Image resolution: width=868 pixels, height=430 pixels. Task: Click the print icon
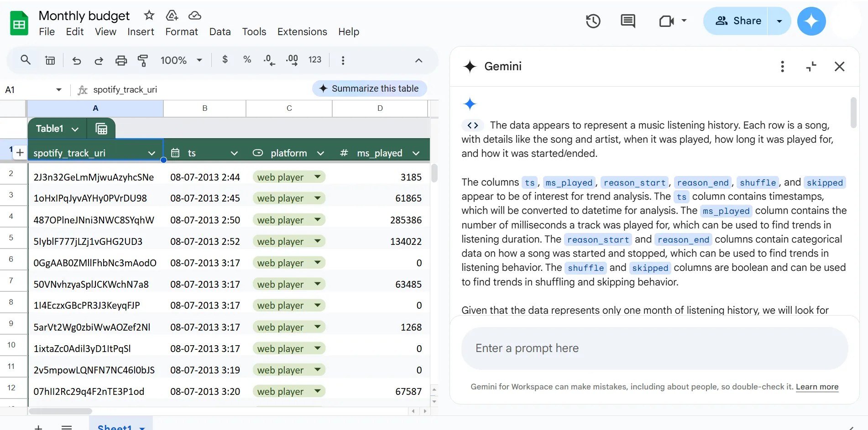click(x=121, y=60)
